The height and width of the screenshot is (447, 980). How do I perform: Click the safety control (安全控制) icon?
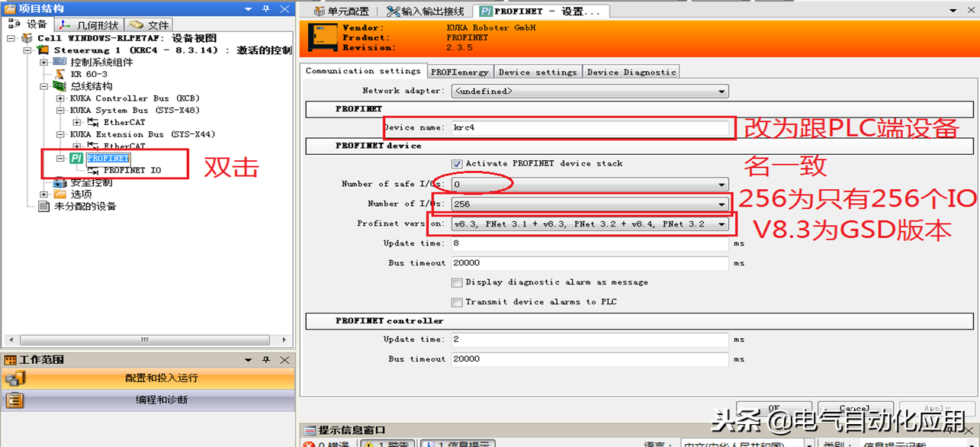point(59,182)
